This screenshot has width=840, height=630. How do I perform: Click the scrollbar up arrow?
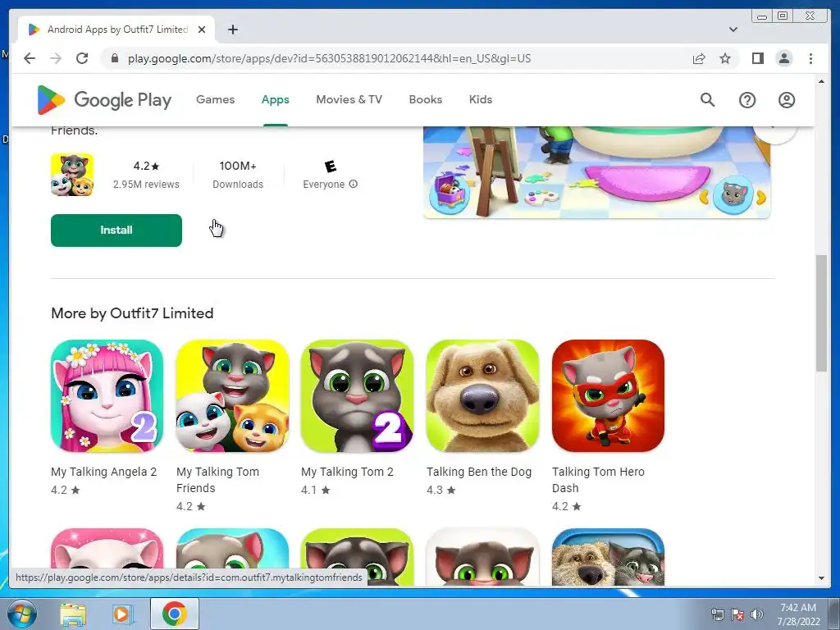pos(821,81)
